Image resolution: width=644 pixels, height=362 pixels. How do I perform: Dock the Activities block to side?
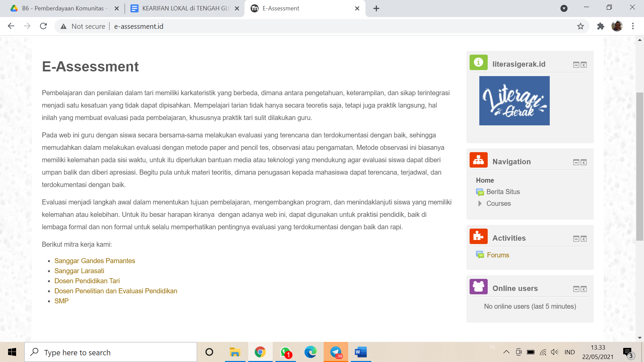pyautogui.click(x=584, y=239)
